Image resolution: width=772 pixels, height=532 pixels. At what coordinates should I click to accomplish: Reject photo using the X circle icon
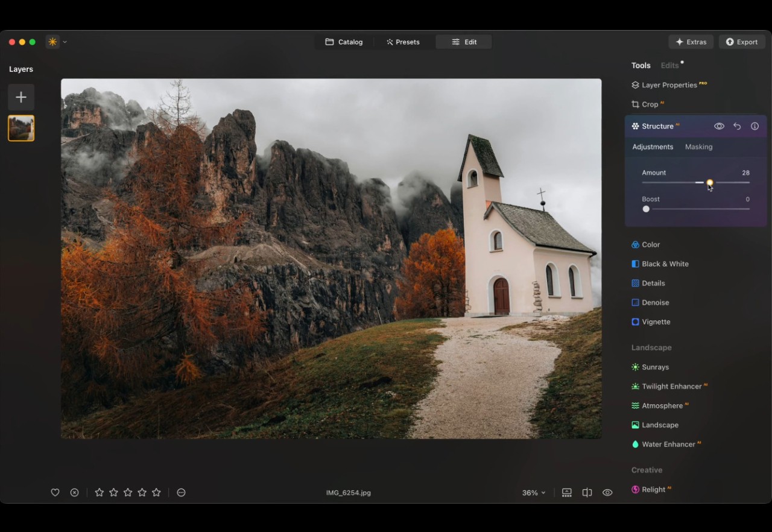pos(74,492)
